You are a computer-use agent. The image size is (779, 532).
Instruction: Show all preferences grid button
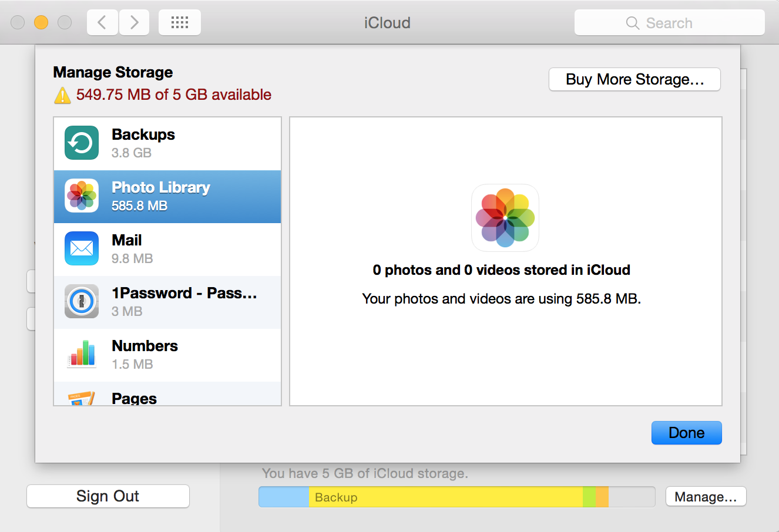[180, 22]
